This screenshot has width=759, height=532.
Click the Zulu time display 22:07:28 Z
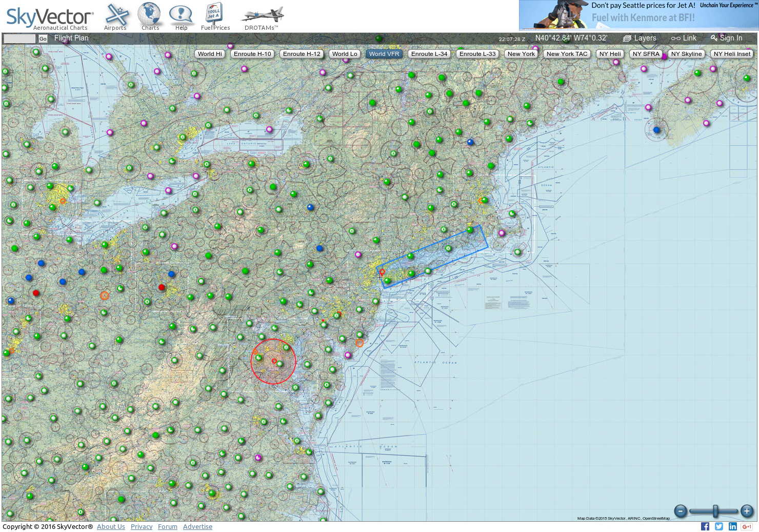pyautogui.click(x=512, y=39)
